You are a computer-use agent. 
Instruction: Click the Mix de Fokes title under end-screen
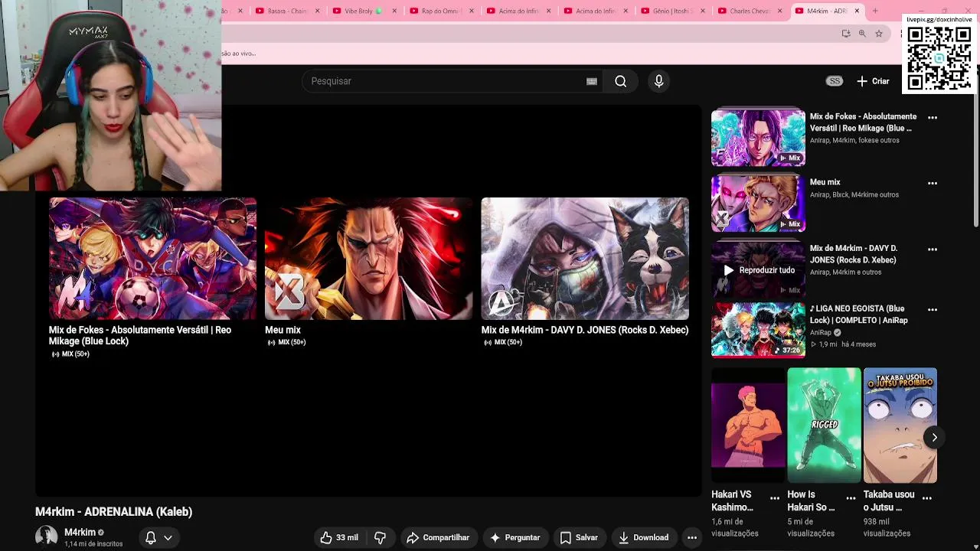[140, 335]
